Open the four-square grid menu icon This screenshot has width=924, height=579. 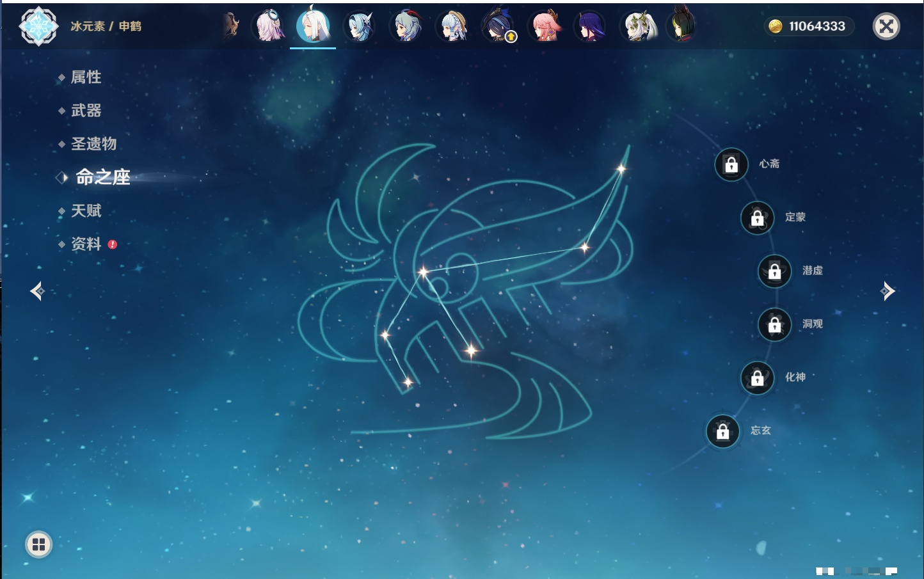click(x=38, y=544)
